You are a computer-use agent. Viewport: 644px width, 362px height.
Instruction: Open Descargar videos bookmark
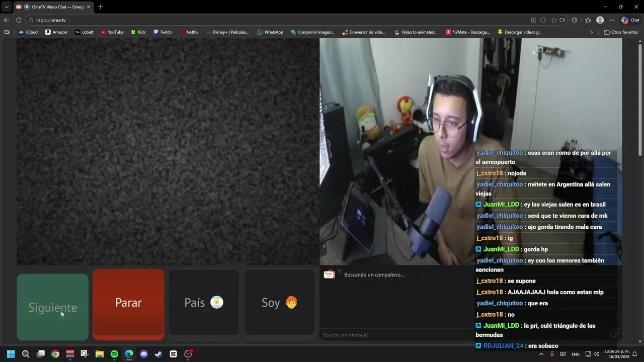tap(519, 32)
